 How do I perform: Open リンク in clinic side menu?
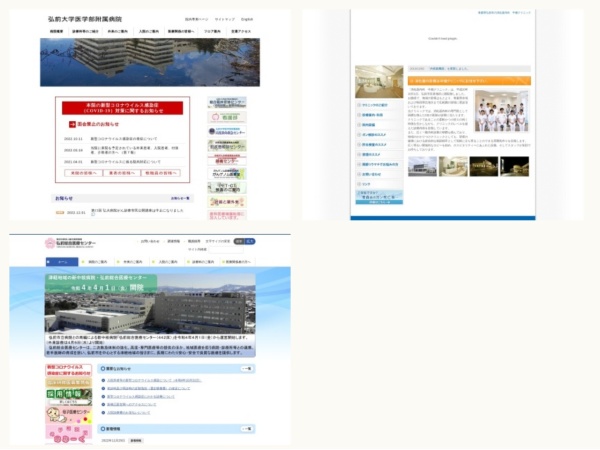[379, 184]
